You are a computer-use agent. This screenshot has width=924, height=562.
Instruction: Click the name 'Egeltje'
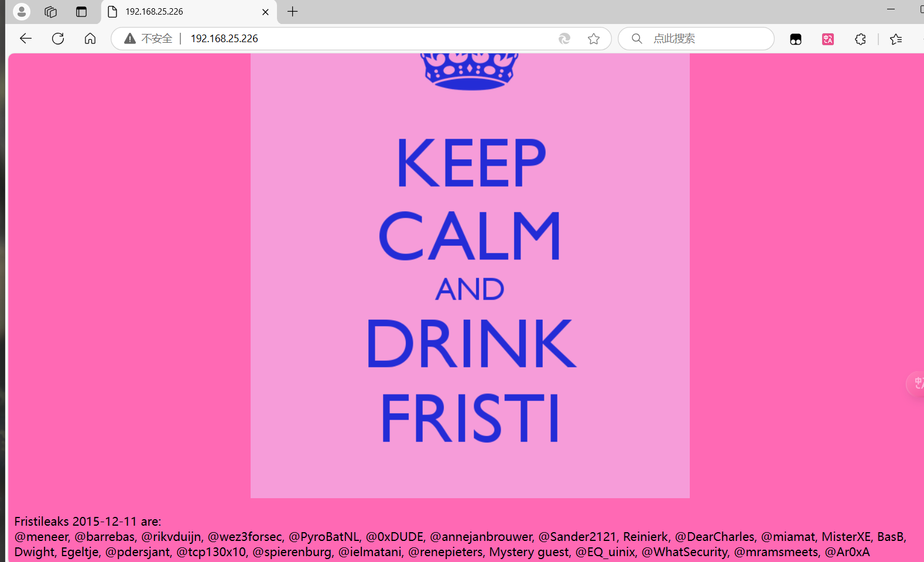[80, 552]
